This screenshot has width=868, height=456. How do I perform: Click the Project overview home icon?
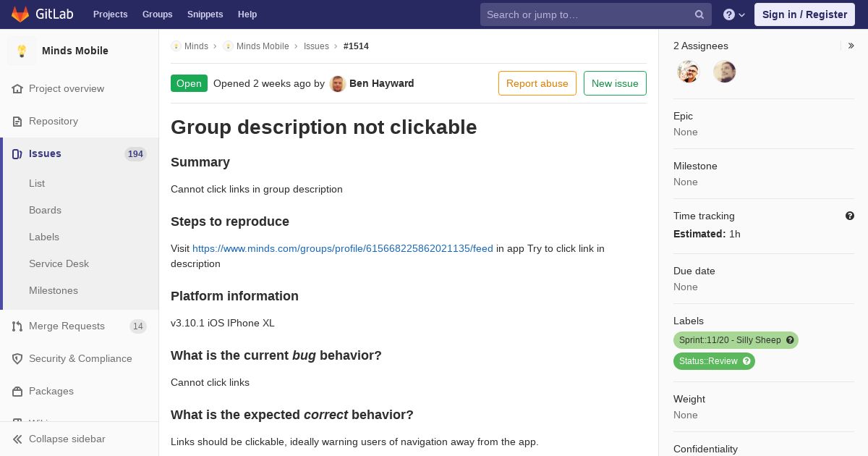[17, 88]
